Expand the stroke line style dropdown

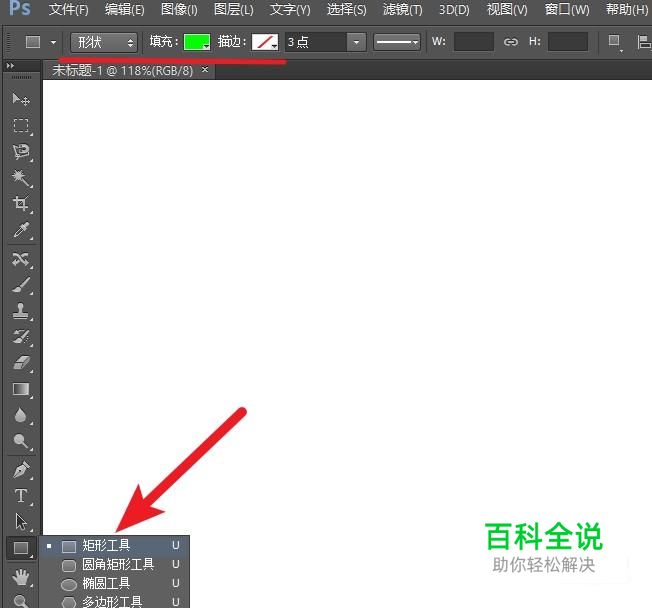(x=397, y=42)
